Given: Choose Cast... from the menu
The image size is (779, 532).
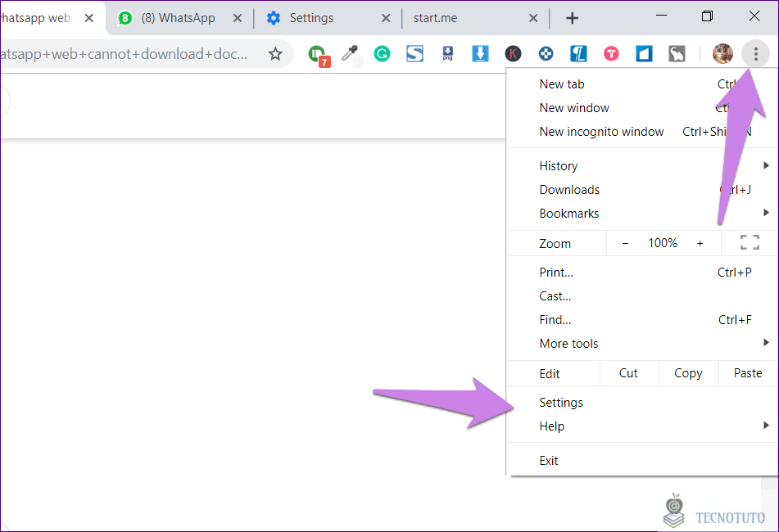Looking at the screenshot, I should pyautogui.click(x=643, y=296).
